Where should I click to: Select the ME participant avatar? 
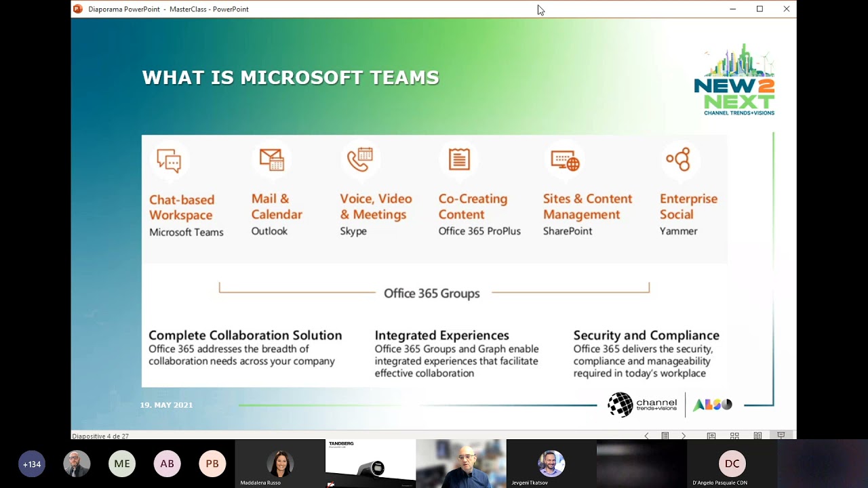122,464
